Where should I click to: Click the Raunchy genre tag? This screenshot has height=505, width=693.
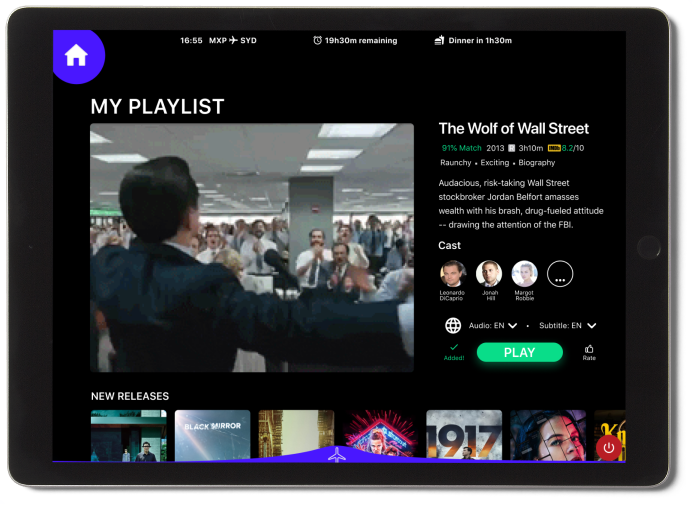tap(456, 163)
